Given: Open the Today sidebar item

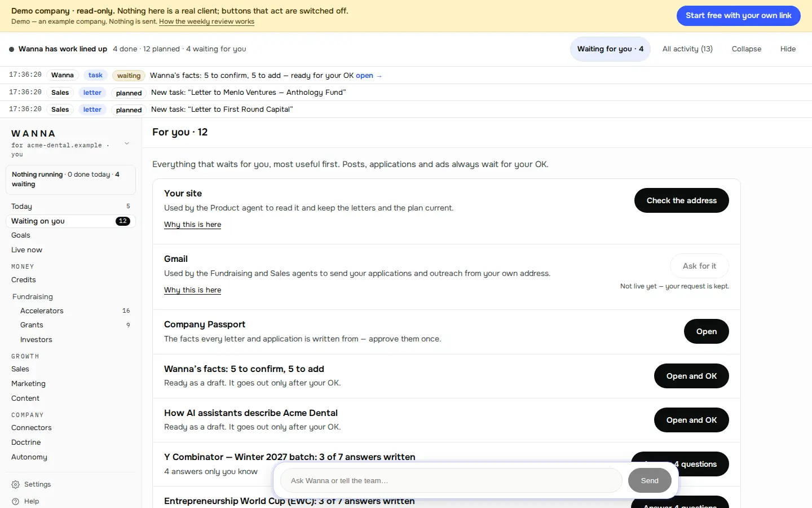Looking at the screenshot, I should pyautogui.click(x=70, y=207).
